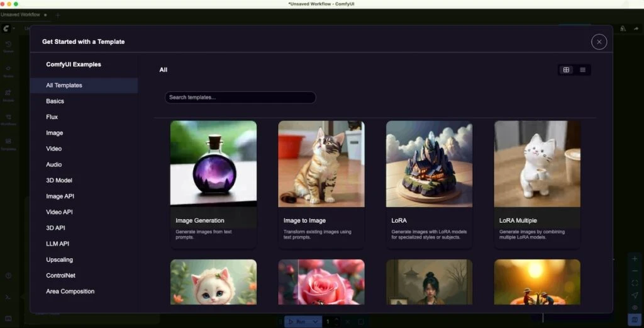Open ComfyUI logo menu in main window
This screenshot has width=644, height=328.
[6, 28]
